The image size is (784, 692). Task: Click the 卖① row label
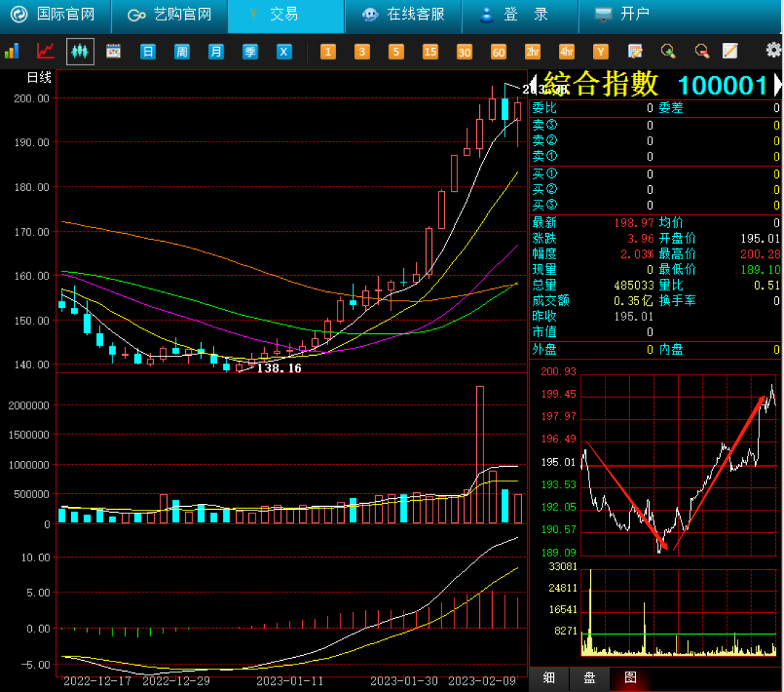tap(544, 157)
